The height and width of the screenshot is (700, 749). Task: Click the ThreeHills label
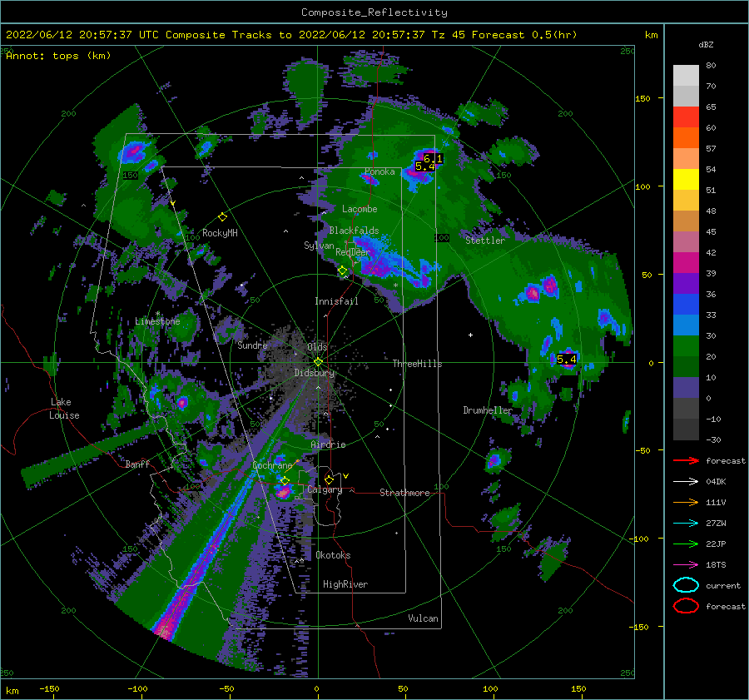pyautogui.click(x=418, y=364)
